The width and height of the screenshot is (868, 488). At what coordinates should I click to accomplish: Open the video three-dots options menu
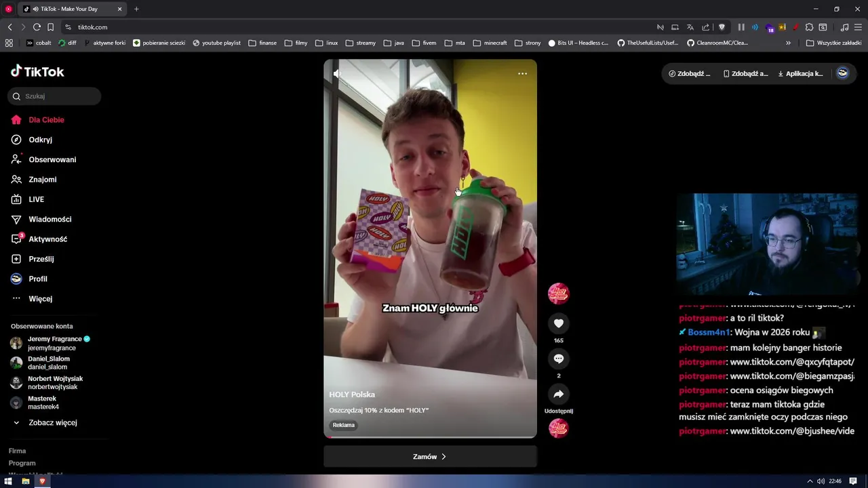pos(522,73)
